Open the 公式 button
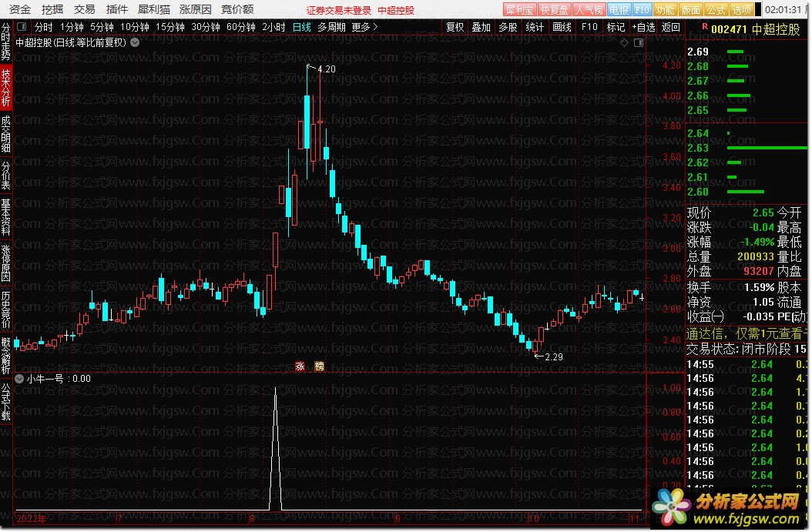Image resolution: width=812 pixels, height=532 pixels. (x=716, y=10)
